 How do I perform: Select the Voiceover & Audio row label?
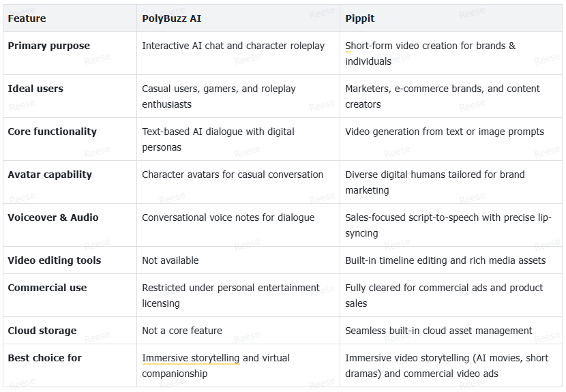coord(53,217)
